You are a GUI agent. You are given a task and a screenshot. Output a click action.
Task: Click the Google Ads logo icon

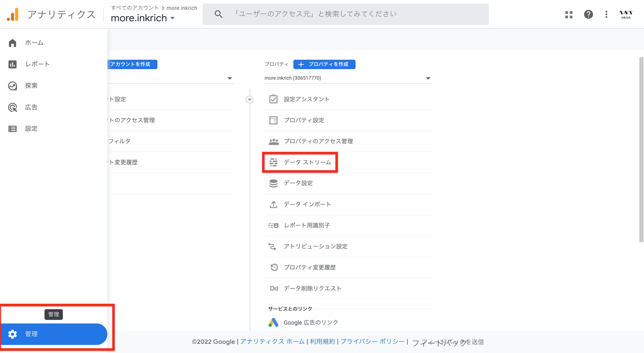(273, 323)
